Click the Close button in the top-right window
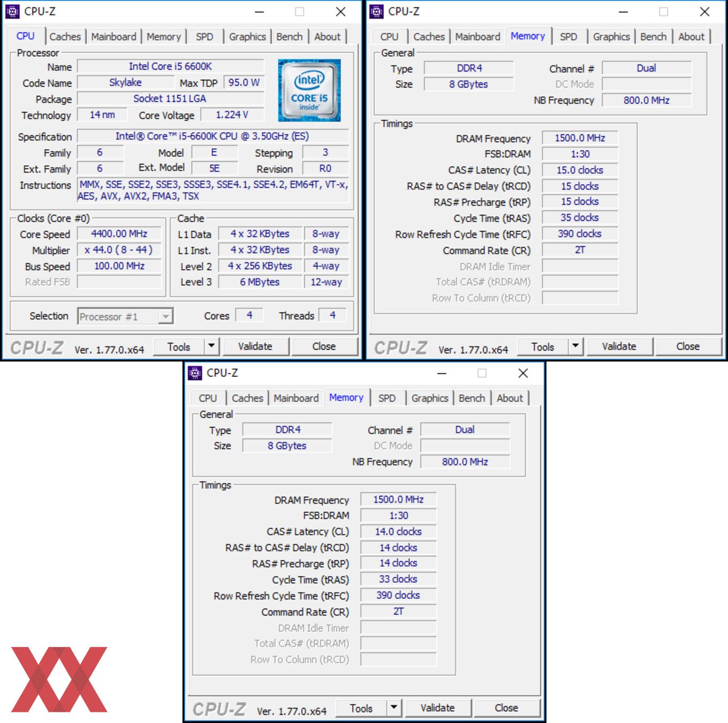Viewport: 728px width, 723px height. pos(688,347)
